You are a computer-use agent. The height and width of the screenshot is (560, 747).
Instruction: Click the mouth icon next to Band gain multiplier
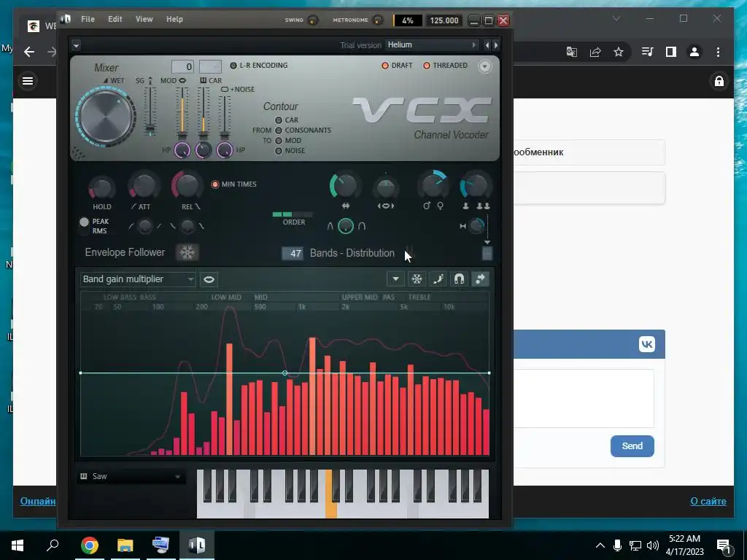(209, 279)
